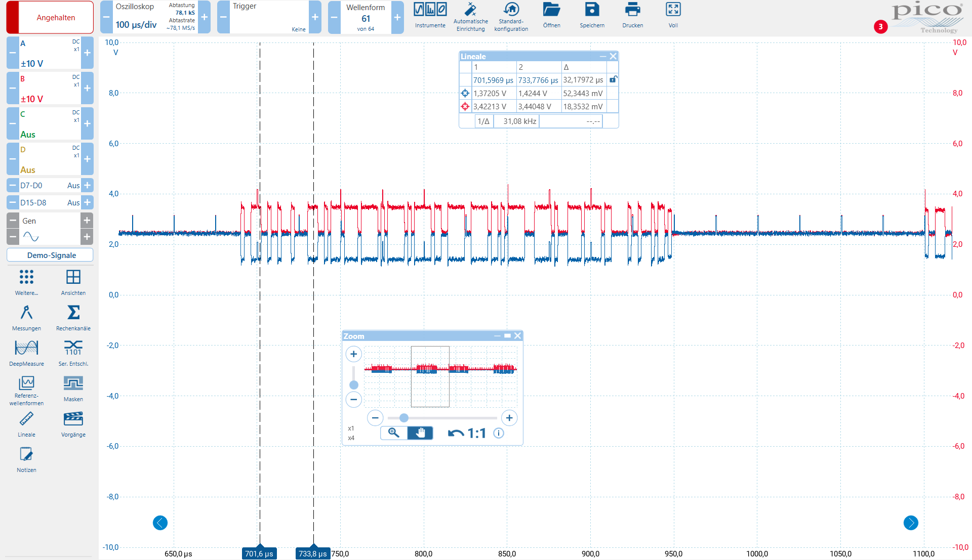
Task: Click the Demo-Signale button
Action: click(50, 255)
